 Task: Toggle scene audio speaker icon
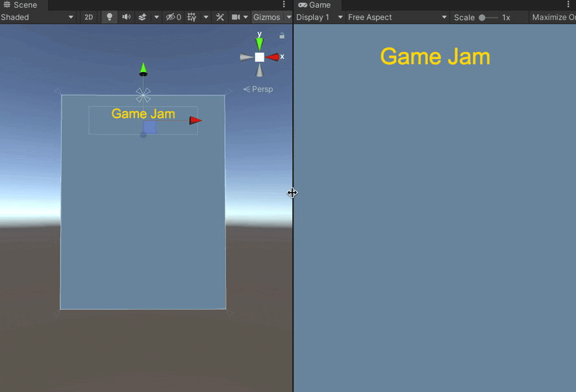126,18
